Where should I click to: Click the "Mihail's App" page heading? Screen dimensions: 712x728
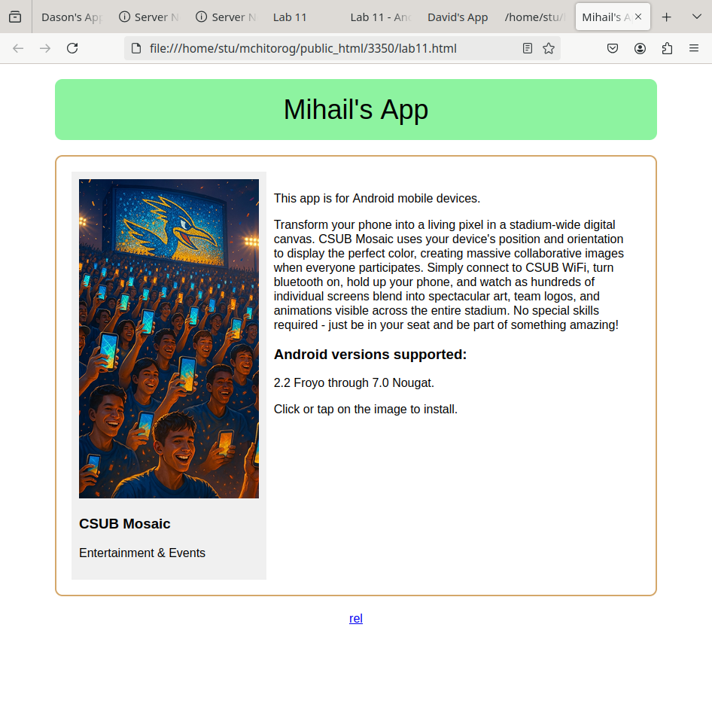356,110
